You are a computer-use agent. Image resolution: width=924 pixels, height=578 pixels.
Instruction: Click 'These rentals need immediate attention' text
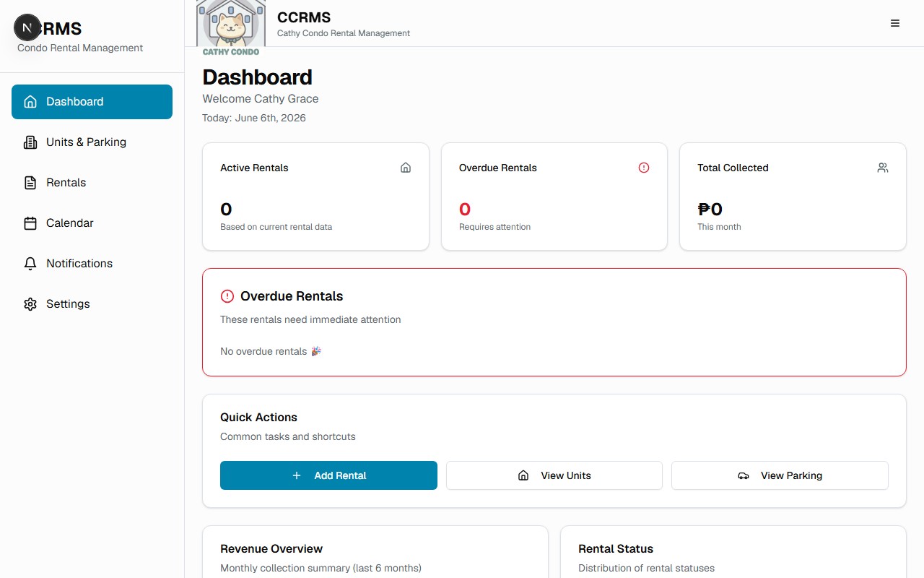[310, 319]
